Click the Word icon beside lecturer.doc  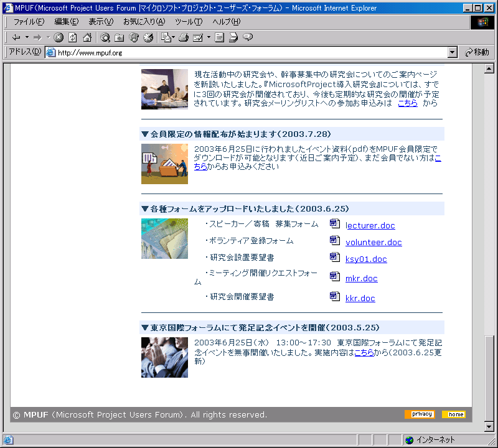335,223
